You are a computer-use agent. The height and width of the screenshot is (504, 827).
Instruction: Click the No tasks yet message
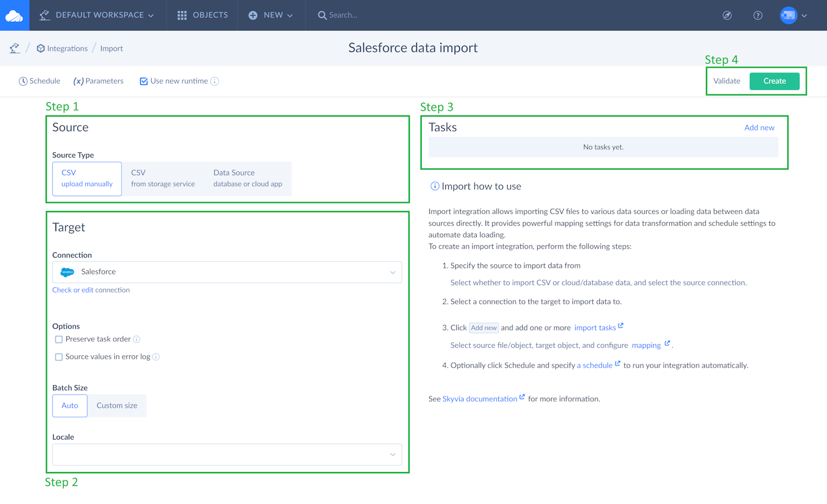[x=603, y=147]
